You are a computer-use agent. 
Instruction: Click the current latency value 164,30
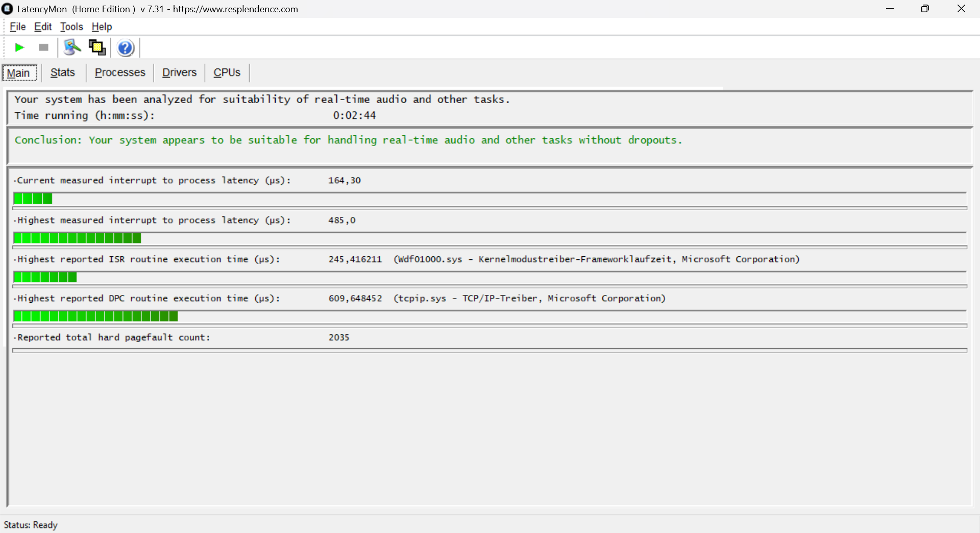tap(345, 180)
